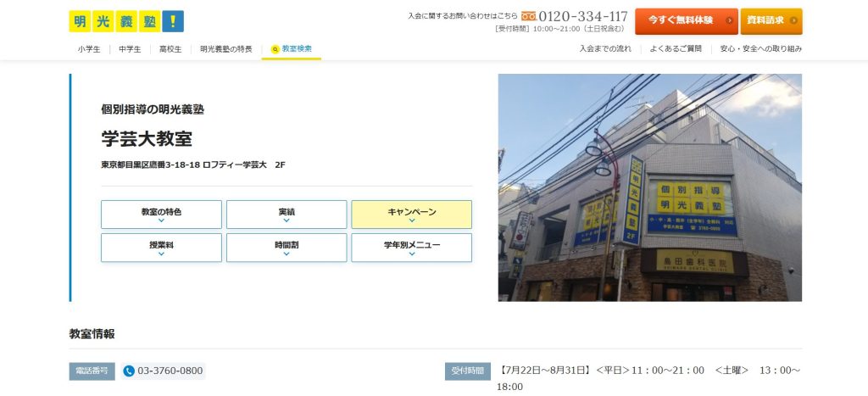
Task: Select the 教室検索 tab
Action: [292, 48]
